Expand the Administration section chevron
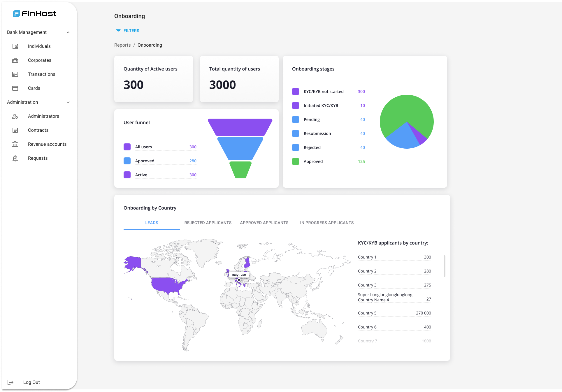562x392 pixels. pos(68,102)
